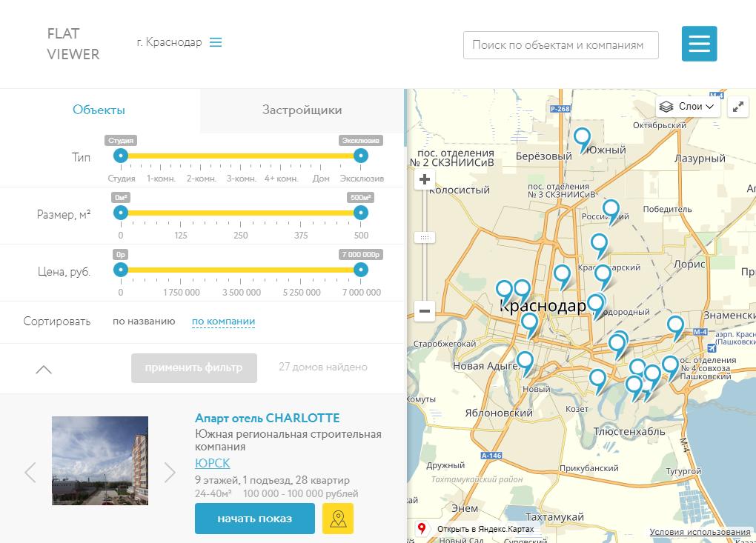The height and width of the screenshot is (543, 756).
Task: Open the г. Краснодар city selector
Action: 179,42
